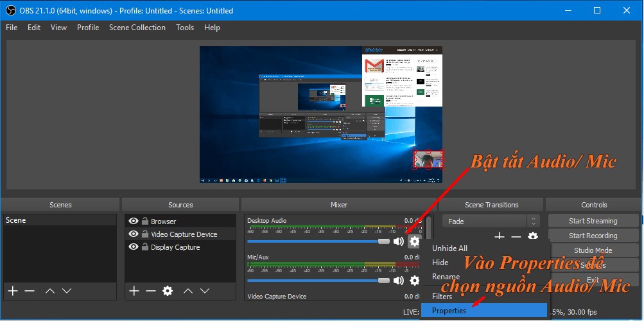The width and height of the screenshot is (644, 321).
Task: Mute the Mic/Aux speaker icon
Action: (399, 281)
